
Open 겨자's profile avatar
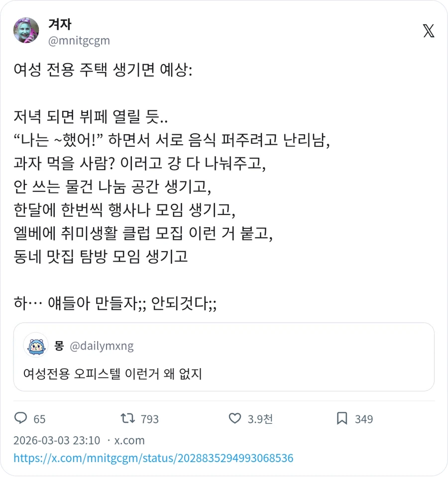26,30
